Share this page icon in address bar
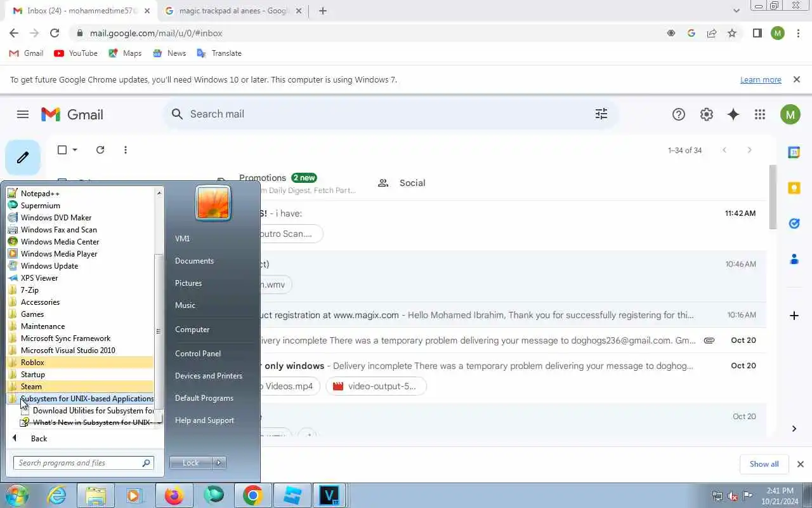 point(712,33)
